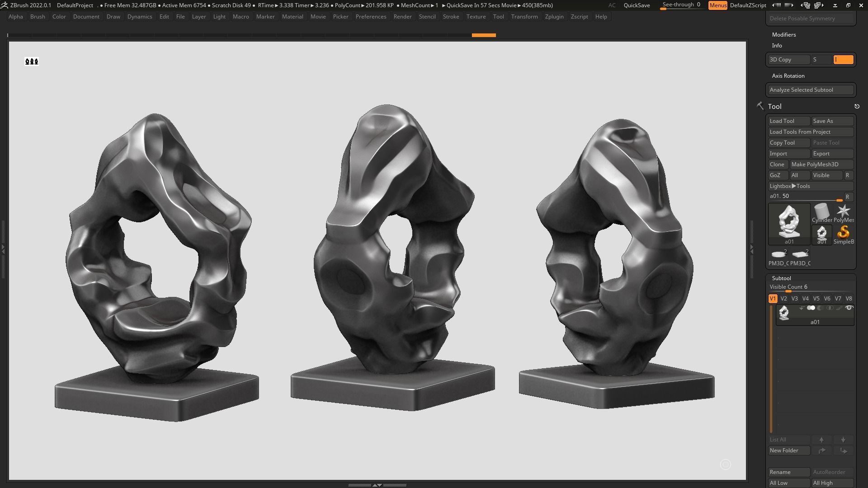The image size is (868, 488).
Task: Expand the Info section
Action: point(777,46)
